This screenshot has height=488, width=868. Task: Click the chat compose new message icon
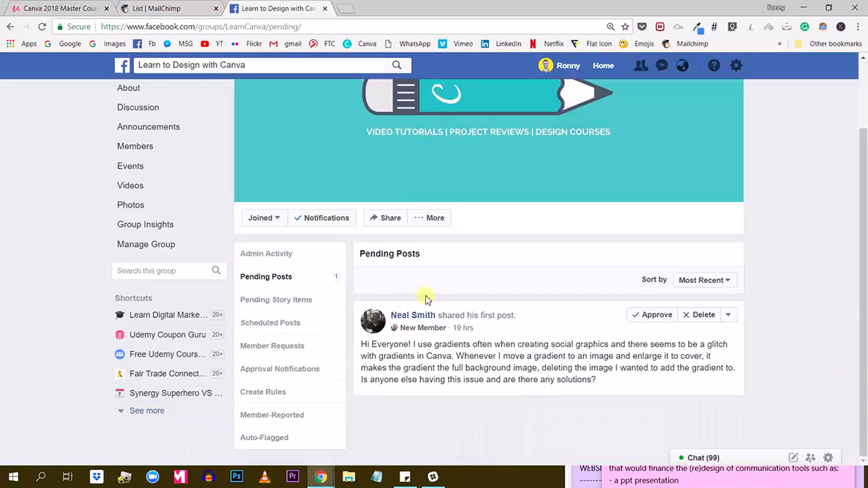pos(793,457)
